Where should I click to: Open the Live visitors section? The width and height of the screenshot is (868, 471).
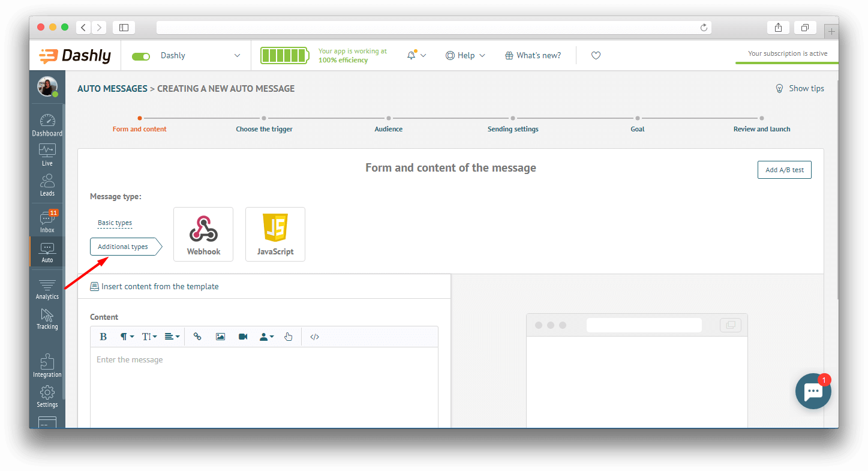point(47,155)
